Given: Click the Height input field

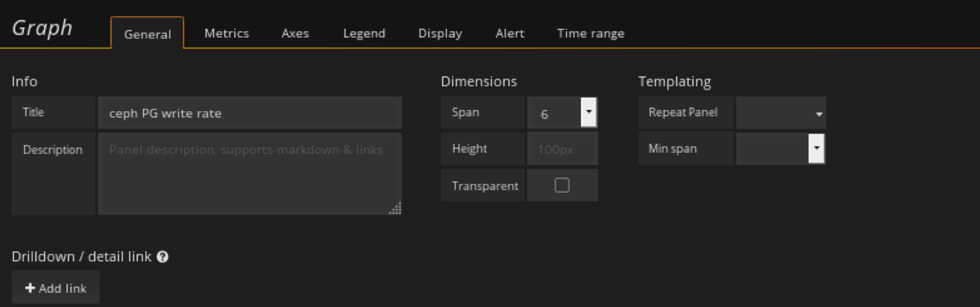Looking at the screenshot, I should 562,149.
